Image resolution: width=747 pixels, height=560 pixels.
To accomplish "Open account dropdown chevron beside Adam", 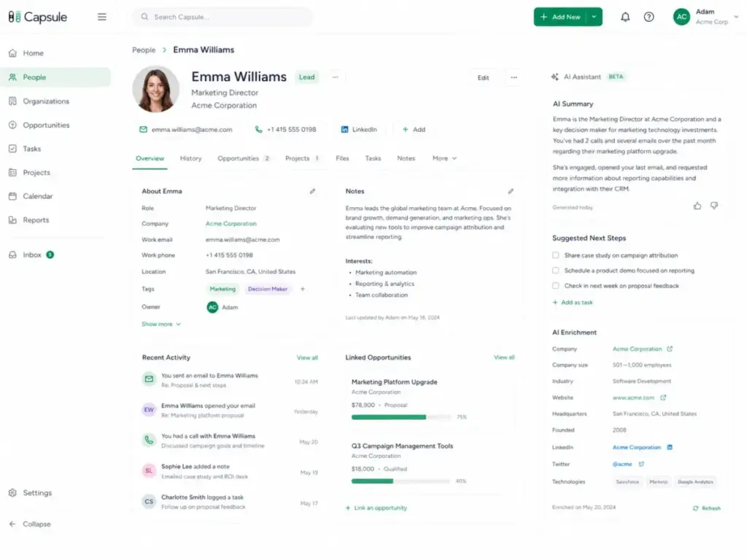I will click(x=736, y=17).
